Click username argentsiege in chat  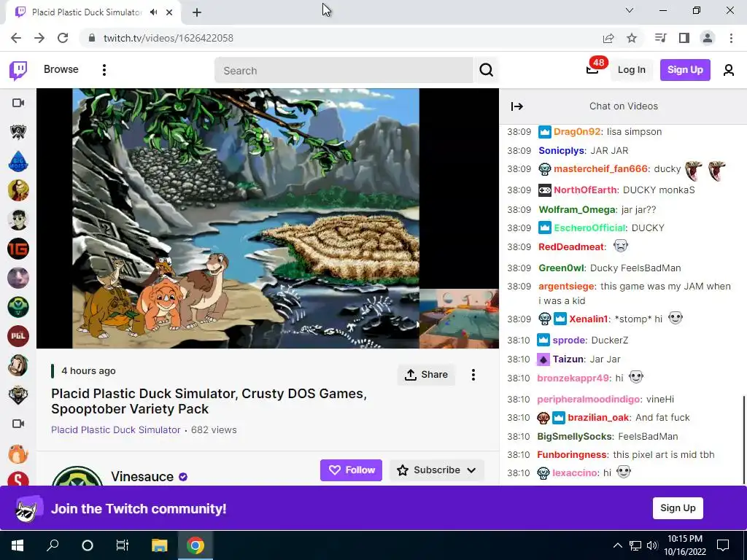(x=566, y=286)
